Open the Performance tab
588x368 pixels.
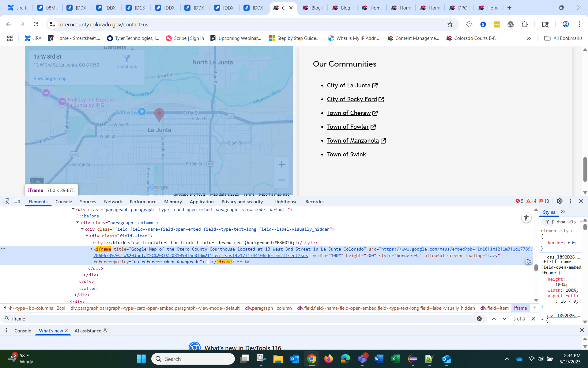[x=143, y=201]
